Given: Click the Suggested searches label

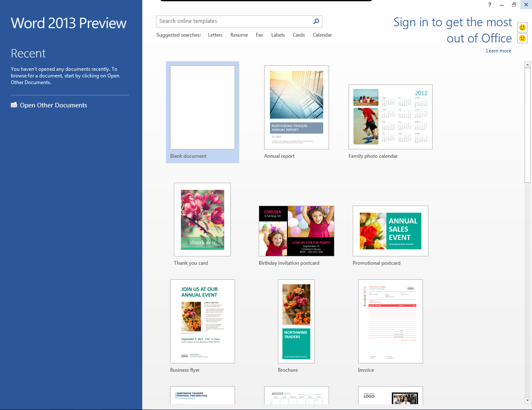Looking at the screenshot, I should point(178,35).
